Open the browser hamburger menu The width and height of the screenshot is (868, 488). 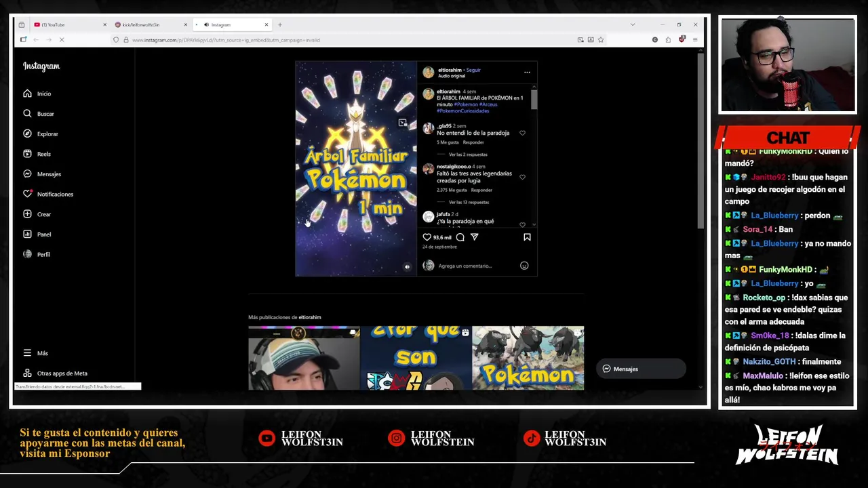pos(695,40)
